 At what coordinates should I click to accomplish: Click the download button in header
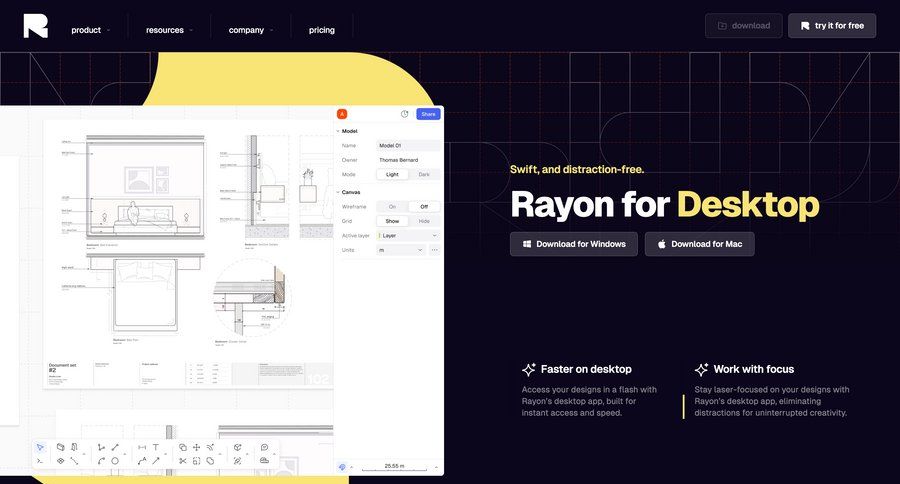(x=743, y=26)
